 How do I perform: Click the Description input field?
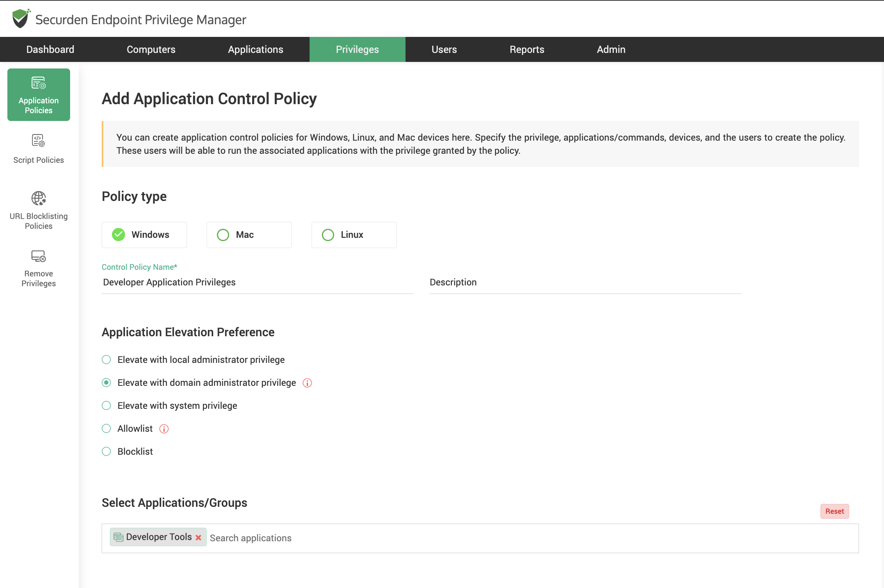[586, 283]
